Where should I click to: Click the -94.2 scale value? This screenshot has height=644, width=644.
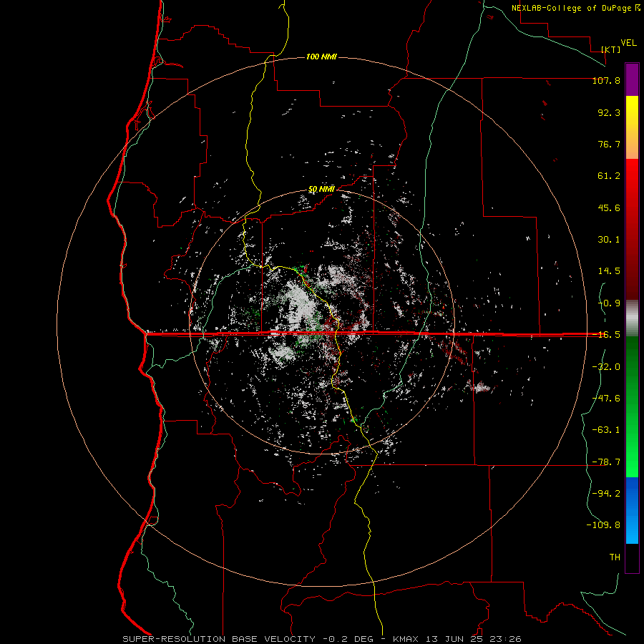[x=606, y=493]
